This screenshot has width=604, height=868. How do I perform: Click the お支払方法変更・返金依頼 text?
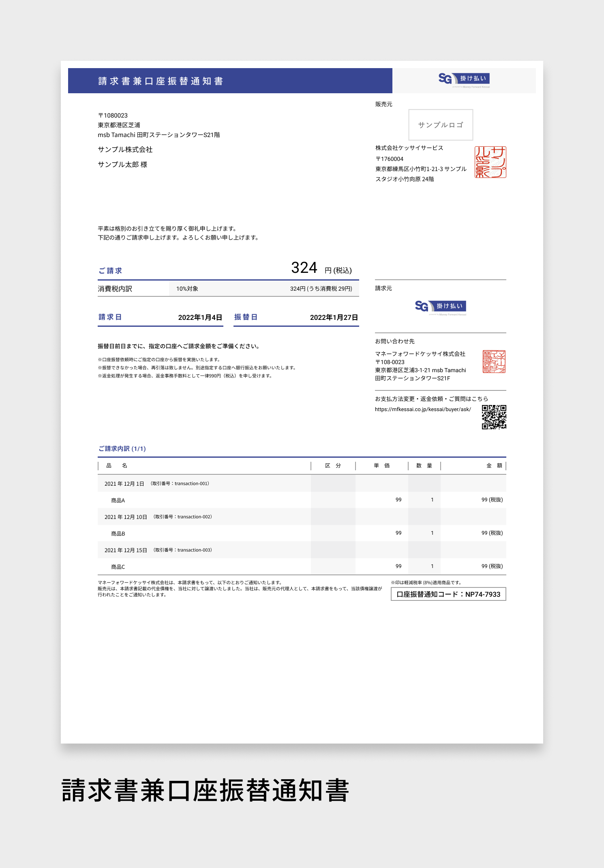[431, 399]
